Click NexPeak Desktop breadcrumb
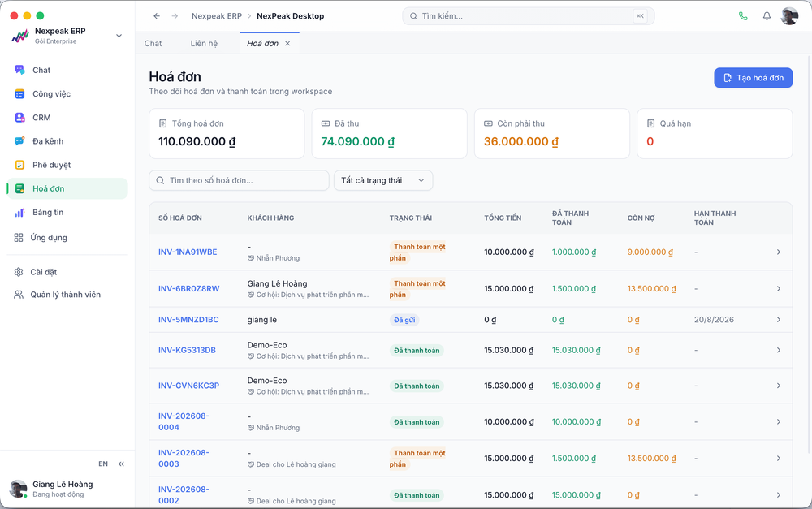812x509 pixels. (x=290, y=16)
